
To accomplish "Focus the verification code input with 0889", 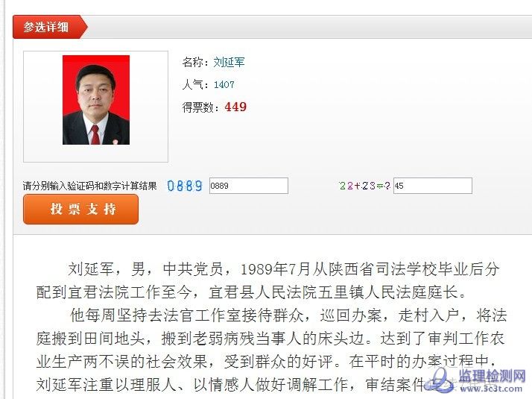I will pos(249,186).
